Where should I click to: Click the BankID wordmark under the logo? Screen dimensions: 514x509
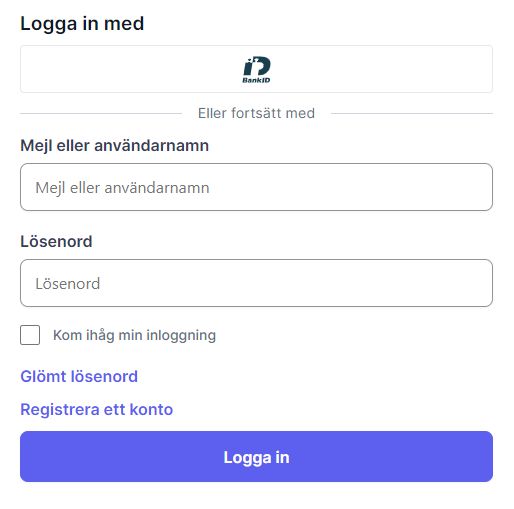pos(256,80)
